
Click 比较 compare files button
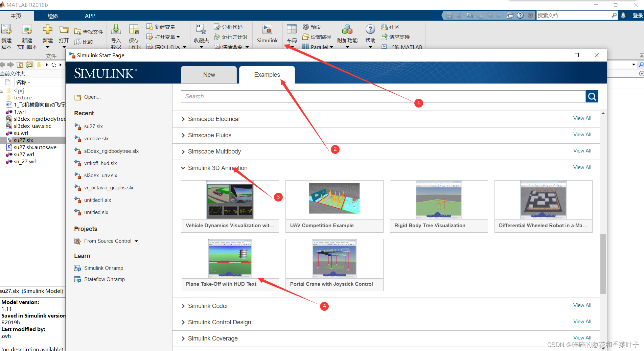(84, 42)
